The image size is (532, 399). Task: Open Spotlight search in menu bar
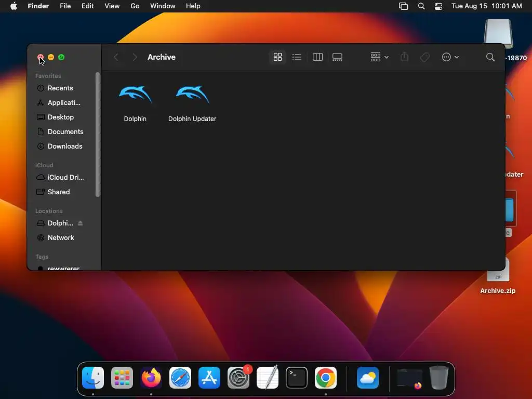(421, 6)
